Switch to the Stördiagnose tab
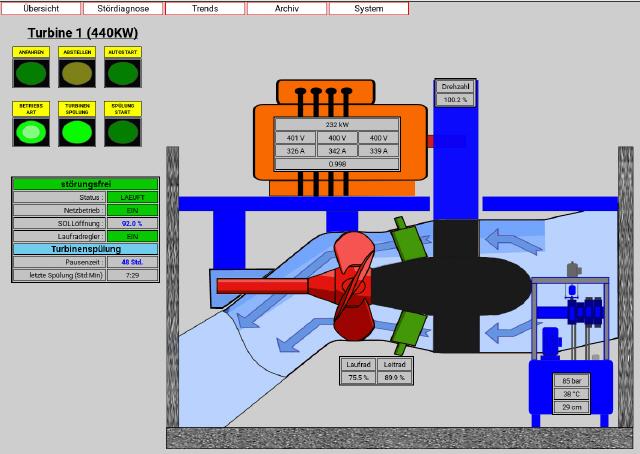640x454 pixels. tap(123, 8)
